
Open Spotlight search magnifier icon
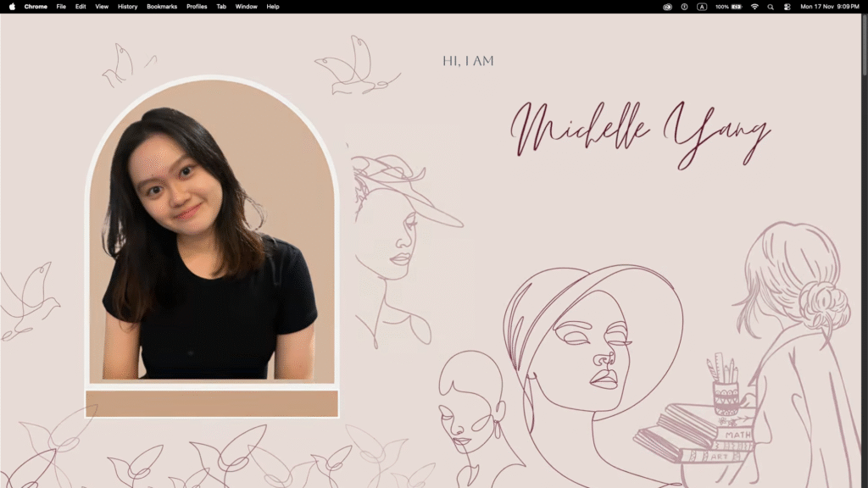pos(771,6)
